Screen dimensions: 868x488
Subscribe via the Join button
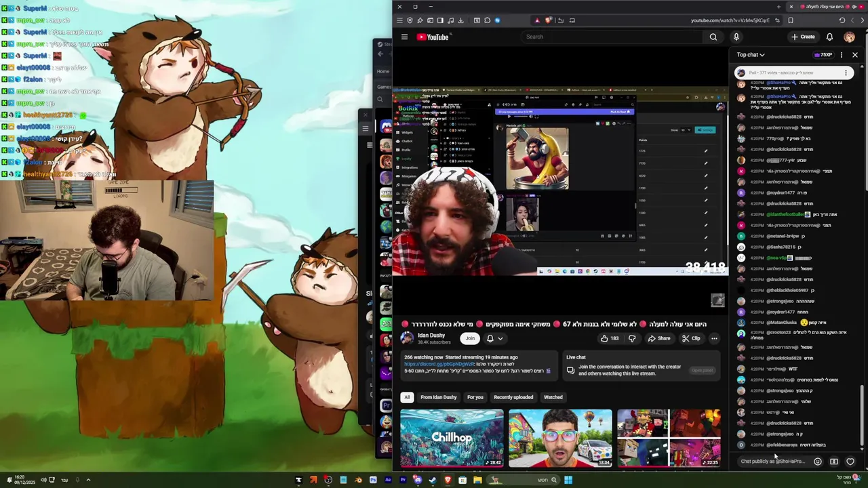(470, 338)
